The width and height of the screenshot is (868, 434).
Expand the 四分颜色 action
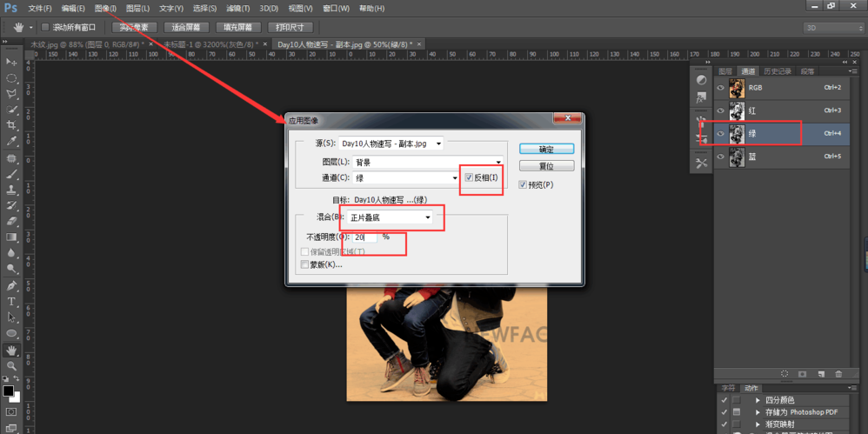tap(758, 400)
